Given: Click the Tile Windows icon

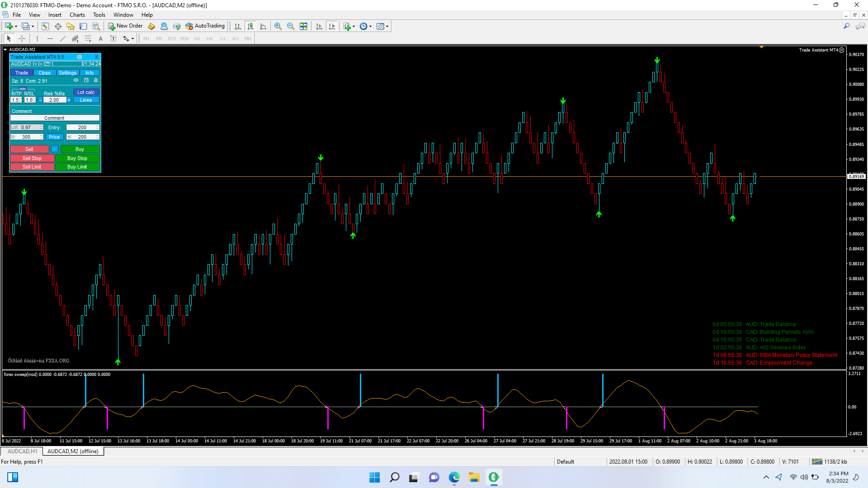Looking at the screenshot, I should (303, 26).
